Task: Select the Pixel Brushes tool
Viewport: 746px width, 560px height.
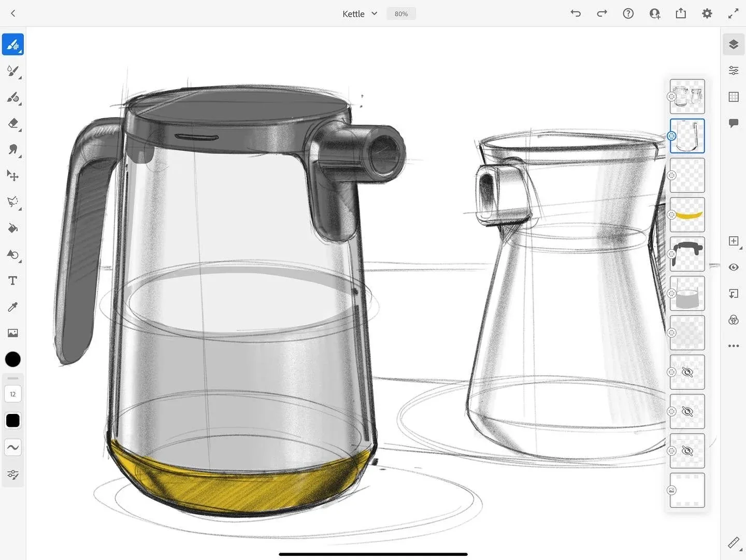Action: pyautogui.click(x=13, y=45)
